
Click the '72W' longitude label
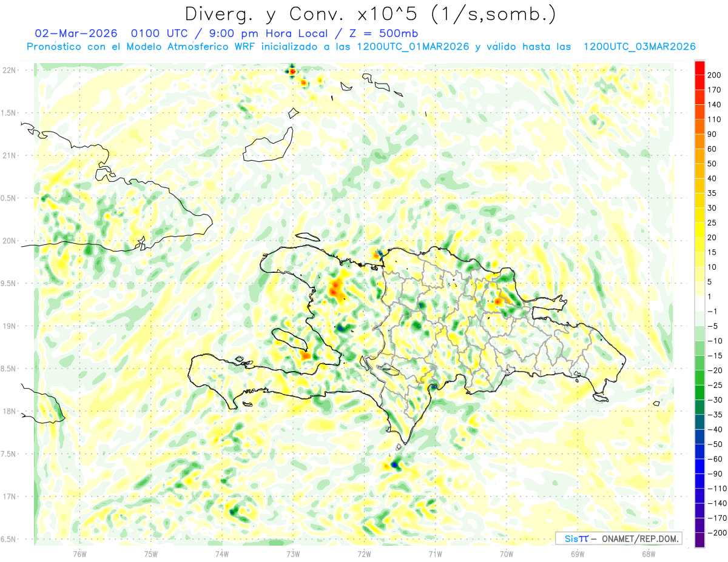pyautogui.click(x=364, y=554)
